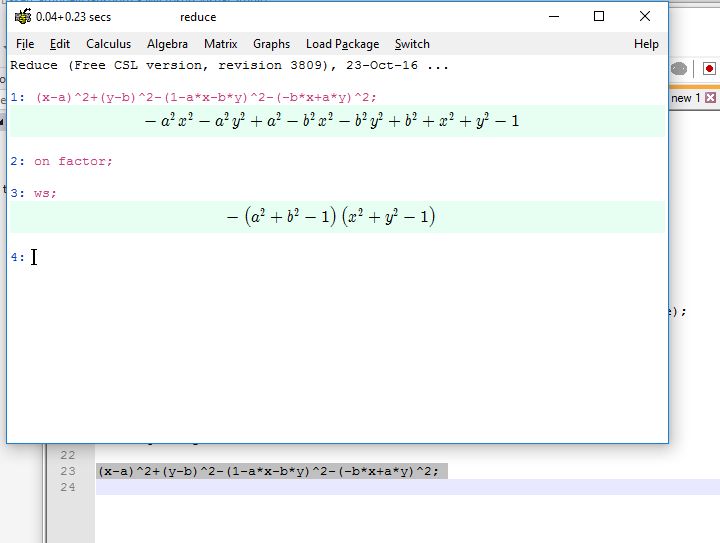Click the input expression on line 1
This screenshot has height=543, width=720.
(x=206, y=97)
